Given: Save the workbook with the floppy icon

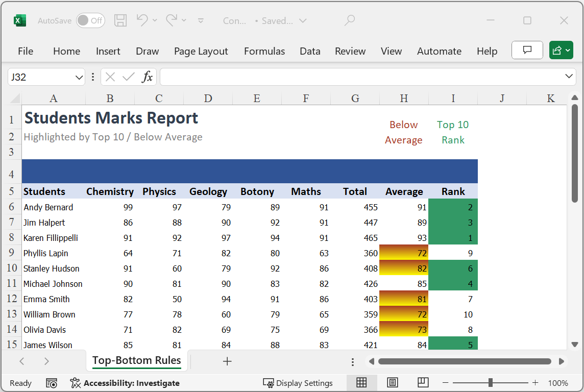Looking at the screenshot, I should point(120,20).
